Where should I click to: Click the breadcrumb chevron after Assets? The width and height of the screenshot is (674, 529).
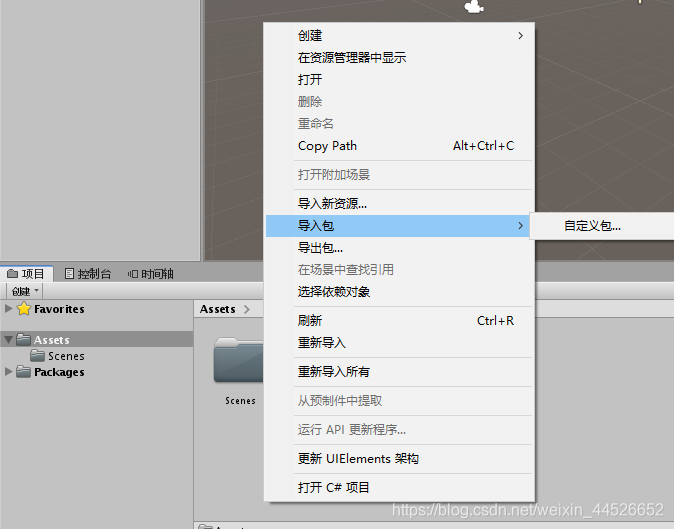point(247,309)
